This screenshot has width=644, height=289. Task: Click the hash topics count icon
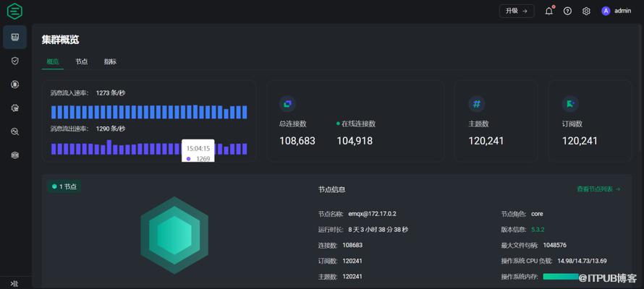pos(477,104)
